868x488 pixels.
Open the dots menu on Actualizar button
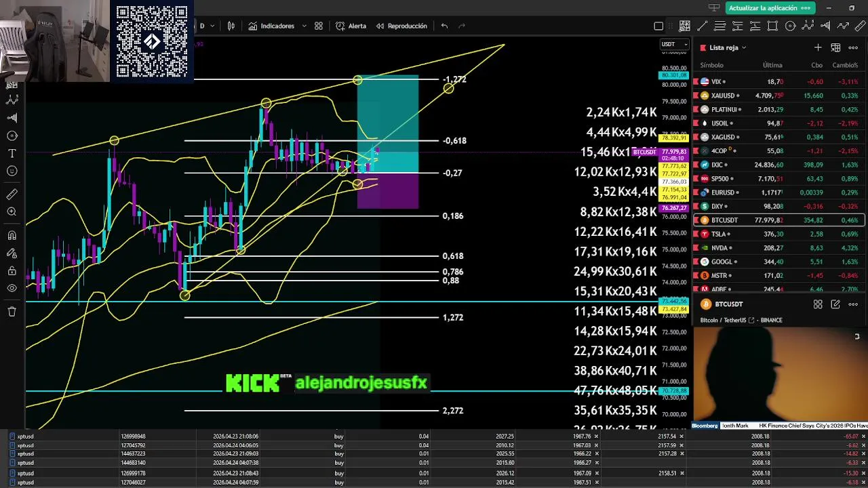coord(806,7)
